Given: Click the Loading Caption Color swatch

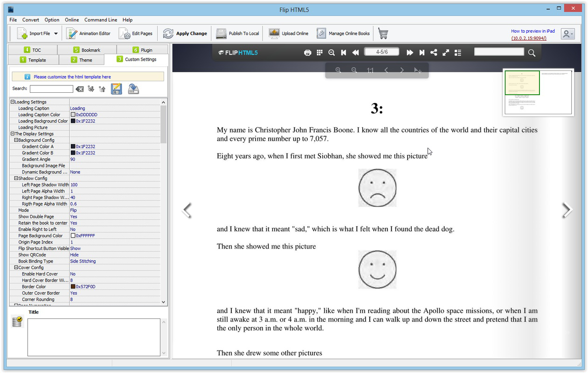Looking at the screenshot, I should 73,115.
